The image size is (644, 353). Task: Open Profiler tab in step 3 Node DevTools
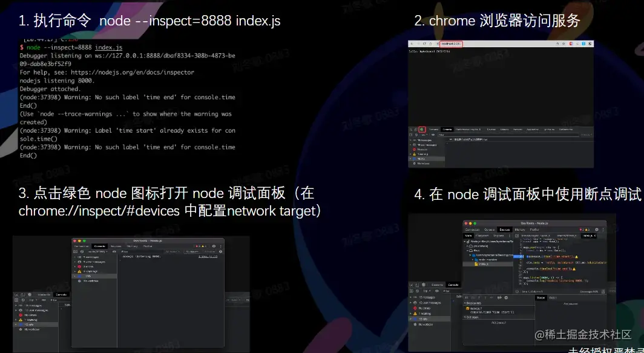(x=148, y=246)
